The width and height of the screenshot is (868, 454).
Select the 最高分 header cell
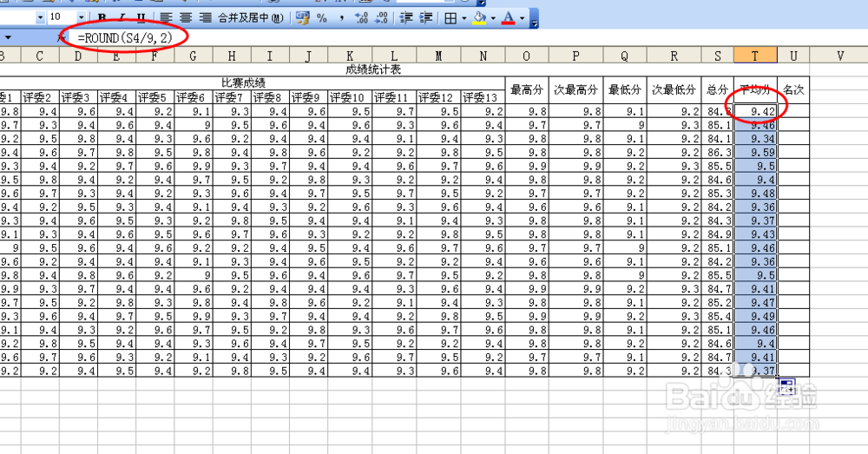click(527, 89)
